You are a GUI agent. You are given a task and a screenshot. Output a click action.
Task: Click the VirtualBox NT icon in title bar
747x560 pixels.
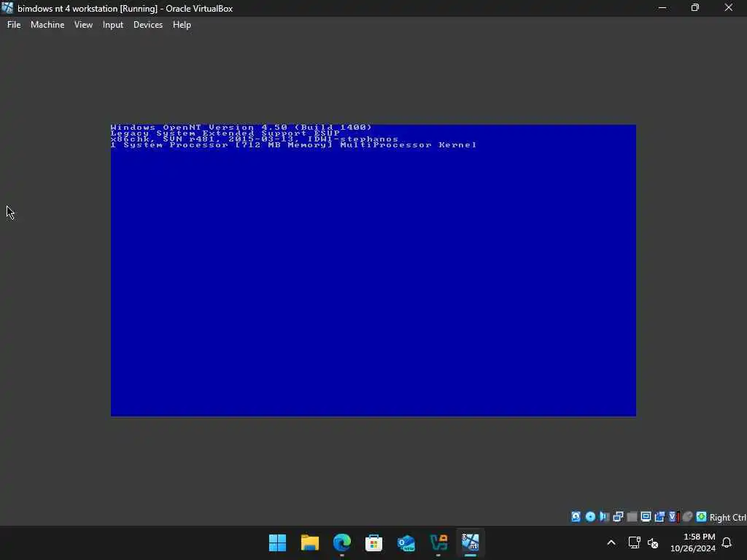click(x=7, y=7)
